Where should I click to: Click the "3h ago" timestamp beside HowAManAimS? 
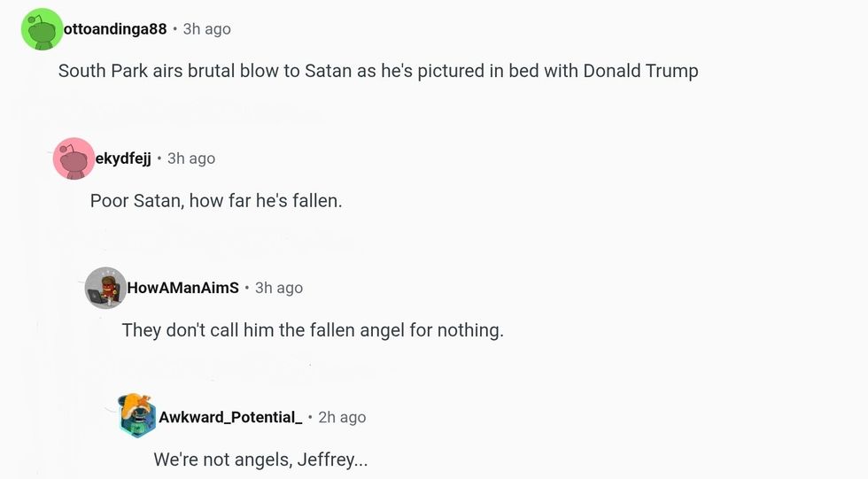coord(279,288)
